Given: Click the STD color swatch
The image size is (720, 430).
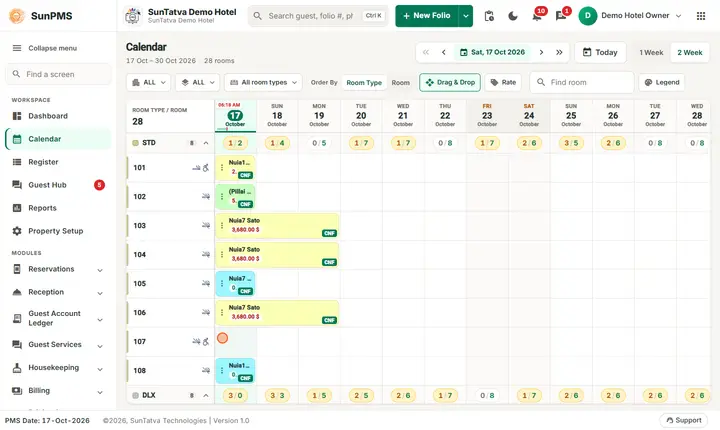Looking at the screenshot, I should pyautogui.click(x=135, y=143).
